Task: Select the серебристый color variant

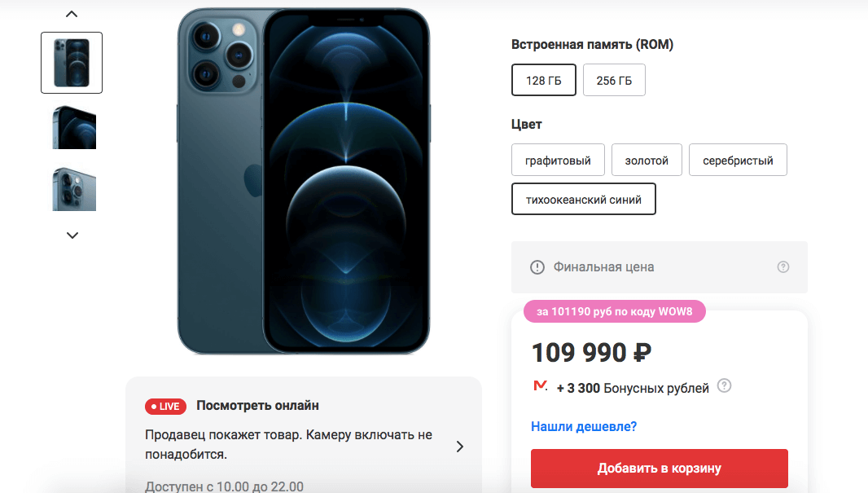Action: pos(738,160)
